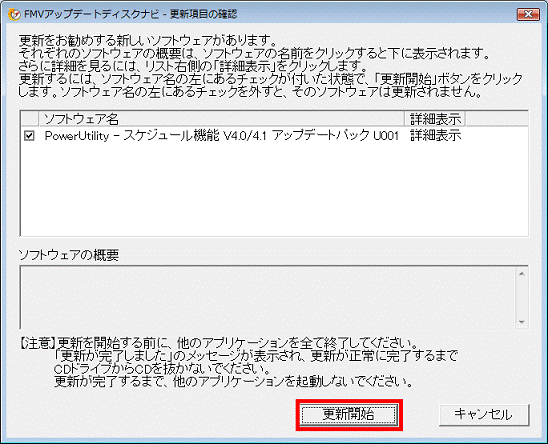This screenshot has height=444, width=548.
Task: Open 詳細表示 link for PowerUtility row
Action: 435,136
